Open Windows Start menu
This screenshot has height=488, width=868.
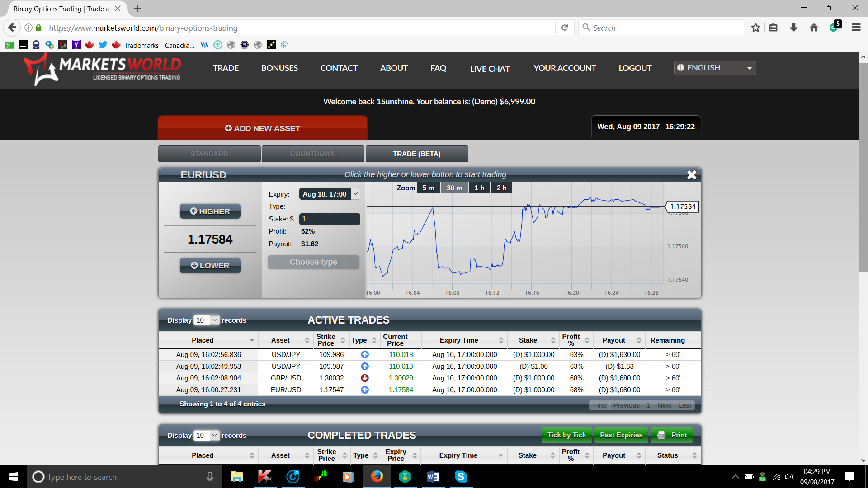pos(14,477)
